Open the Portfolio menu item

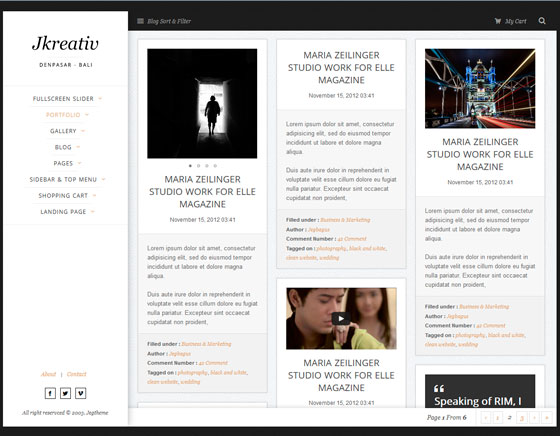click(63, 115)
